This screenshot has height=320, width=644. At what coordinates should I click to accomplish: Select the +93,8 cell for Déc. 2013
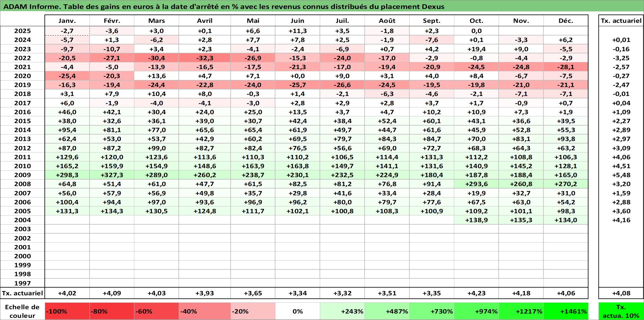coord(566,139)
